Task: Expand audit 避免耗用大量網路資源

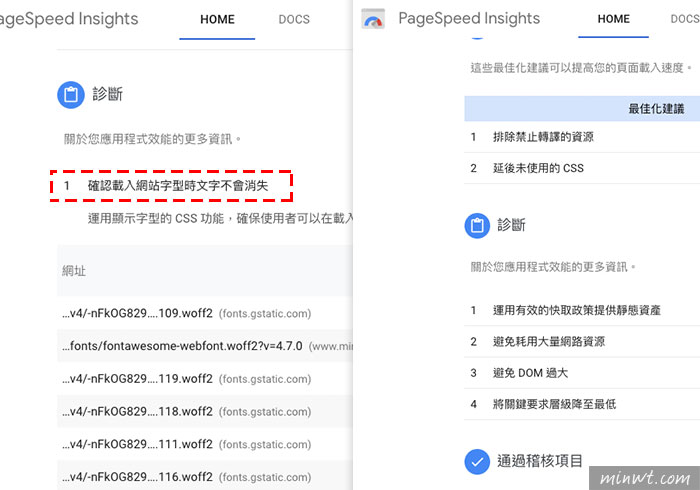Action: pos(582,341)
